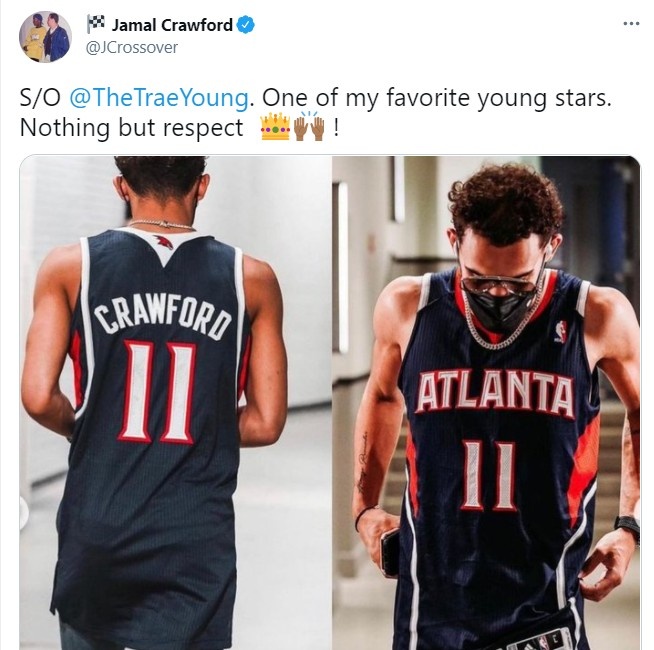Click the Jamal Crawford display name
The width and height of the screenshot is (654, 650).
click(172, 25)
